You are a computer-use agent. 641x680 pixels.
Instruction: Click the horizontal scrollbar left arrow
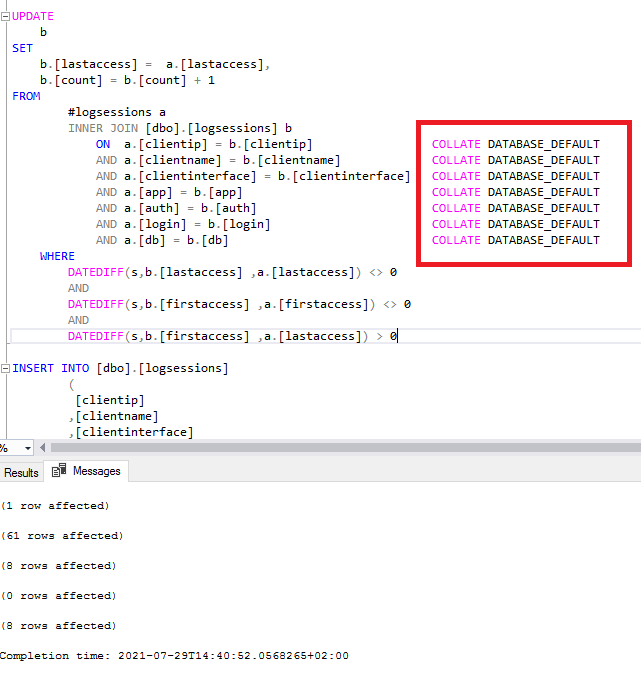[x=43, y=448]
